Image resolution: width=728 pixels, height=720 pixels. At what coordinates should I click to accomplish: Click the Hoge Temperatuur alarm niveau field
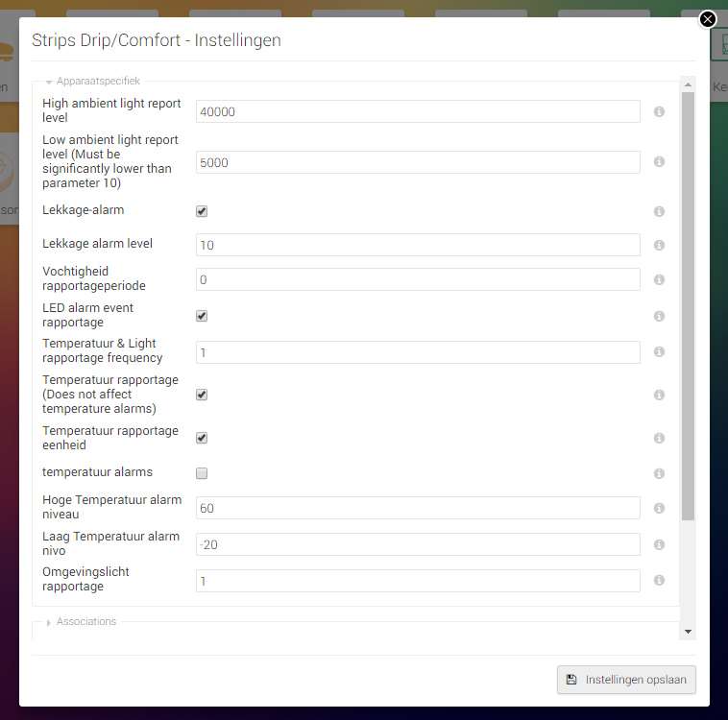click(418, 508)
